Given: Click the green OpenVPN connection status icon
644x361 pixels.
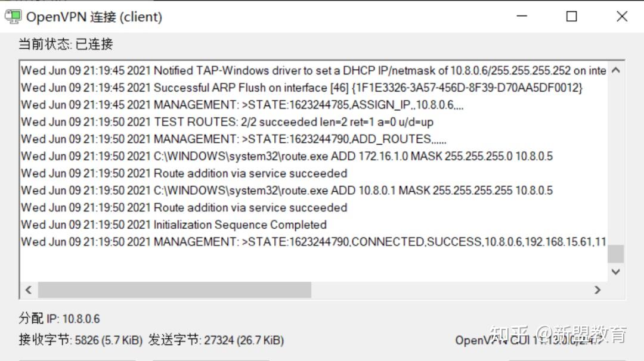Looking at the screenshot, I should click(13, 16).
